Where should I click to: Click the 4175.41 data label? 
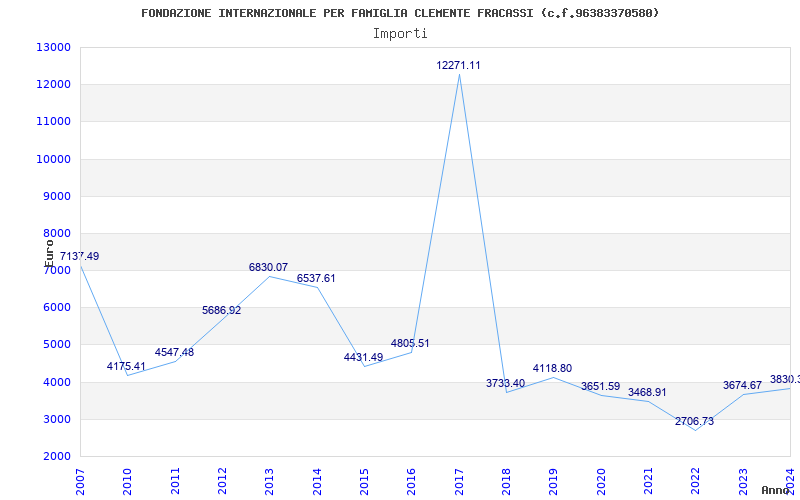click(x=126, y=366)
